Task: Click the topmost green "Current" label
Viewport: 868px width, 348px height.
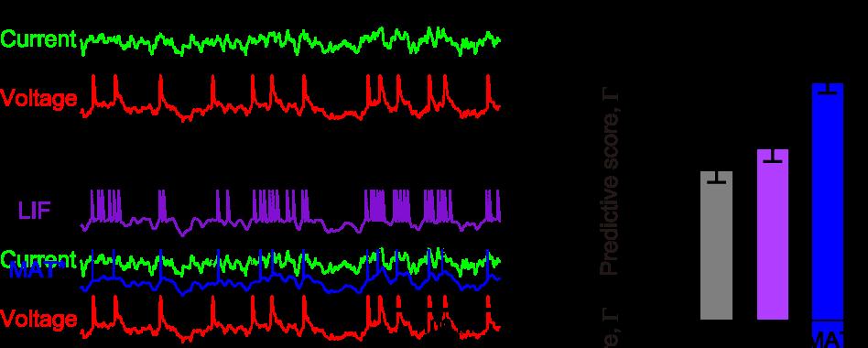Action: click(x=38, y=39)
